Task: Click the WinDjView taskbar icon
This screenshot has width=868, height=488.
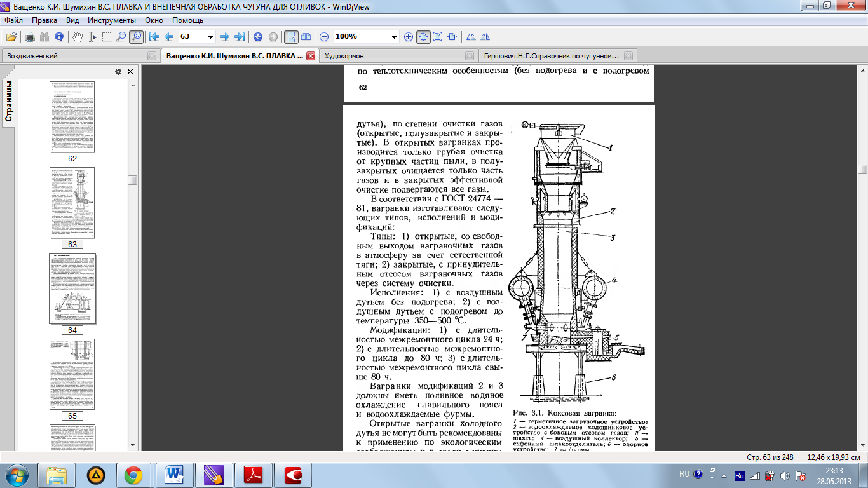Action: coord(213,475)
